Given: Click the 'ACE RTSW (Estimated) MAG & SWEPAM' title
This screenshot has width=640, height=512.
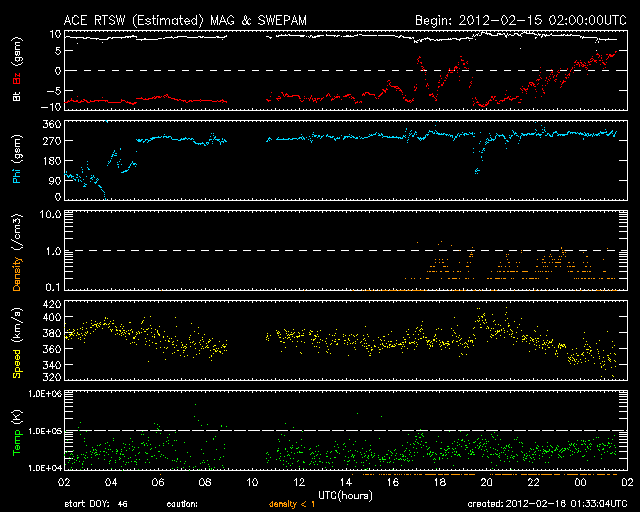Looking at the screenshot, I should coord(185,20).
